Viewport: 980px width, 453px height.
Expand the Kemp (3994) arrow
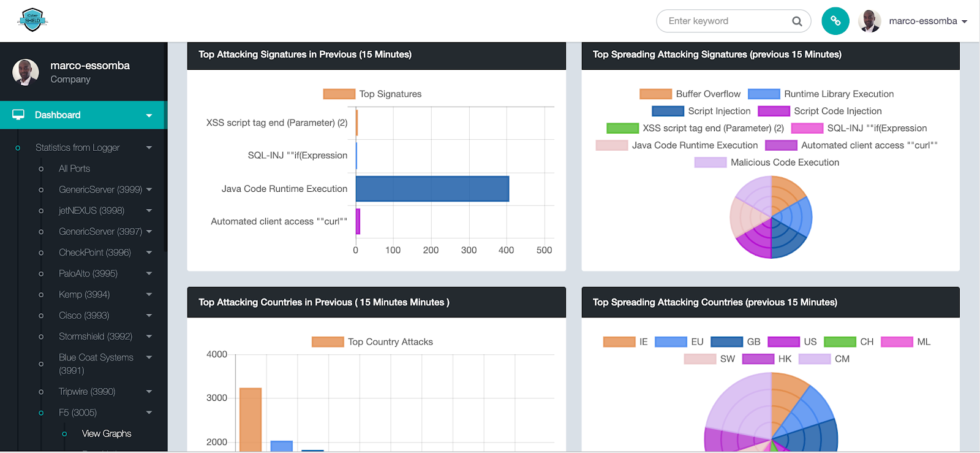click(149, 294)
